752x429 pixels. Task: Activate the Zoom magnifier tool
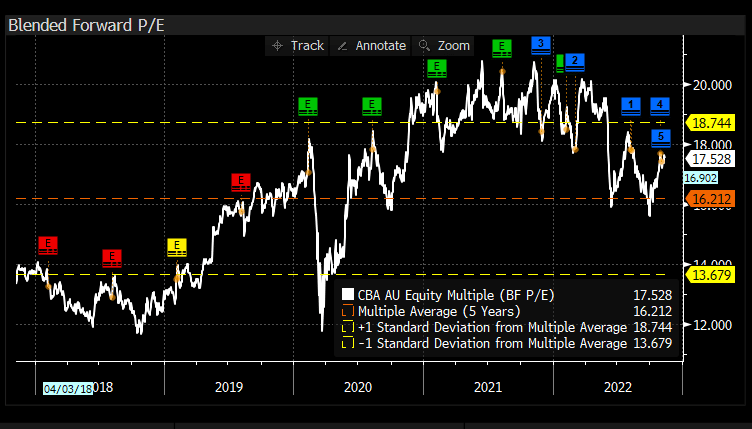444,46
